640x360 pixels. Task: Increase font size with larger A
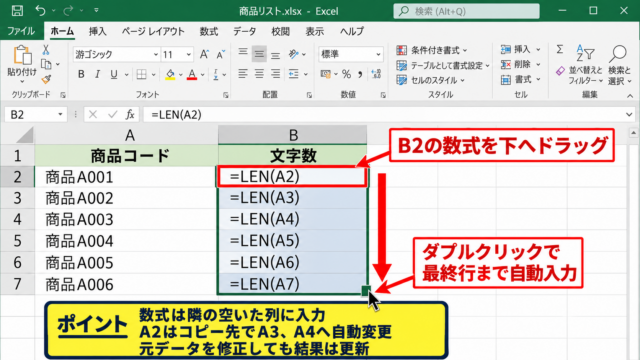point(204,54)
